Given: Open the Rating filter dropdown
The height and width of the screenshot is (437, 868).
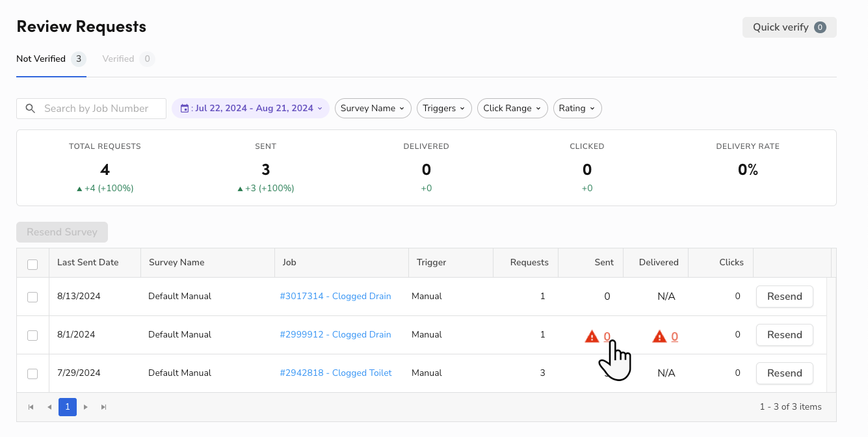Looking at the screenshot, I should coord(577,109).
